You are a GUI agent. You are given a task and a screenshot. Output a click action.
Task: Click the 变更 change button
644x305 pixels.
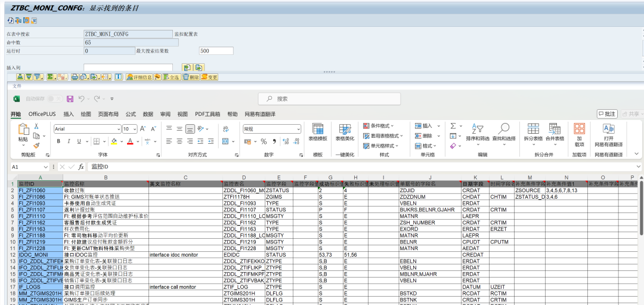(209, 77)
